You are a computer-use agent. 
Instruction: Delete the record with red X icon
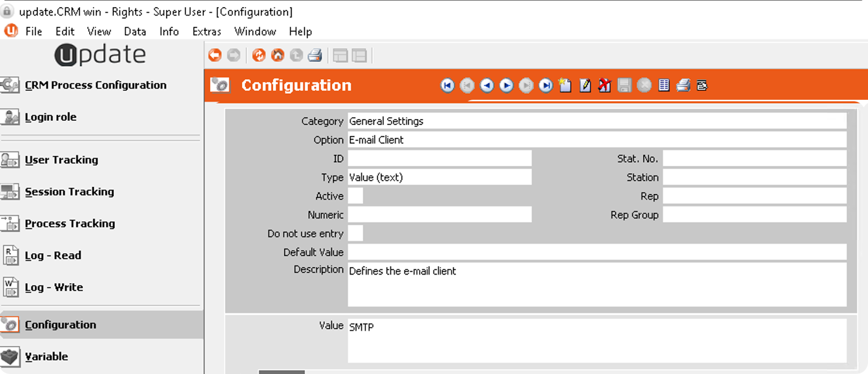coord(604,85)
